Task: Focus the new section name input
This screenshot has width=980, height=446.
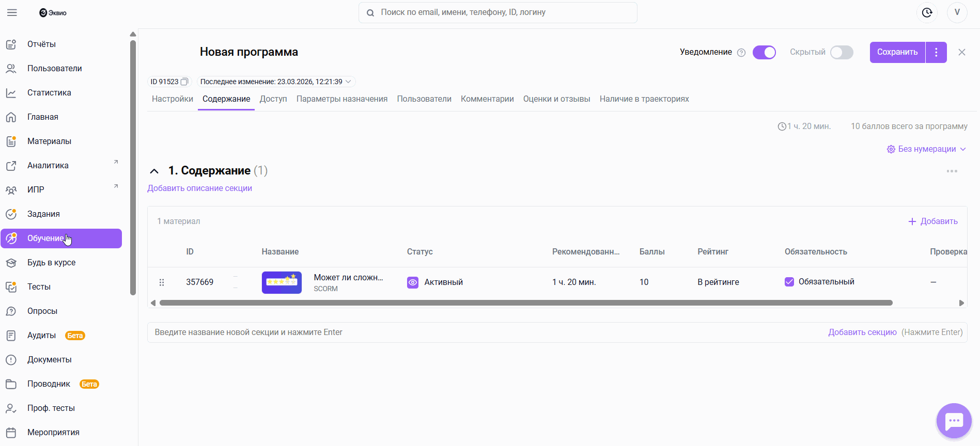Action: pos(465,332)
